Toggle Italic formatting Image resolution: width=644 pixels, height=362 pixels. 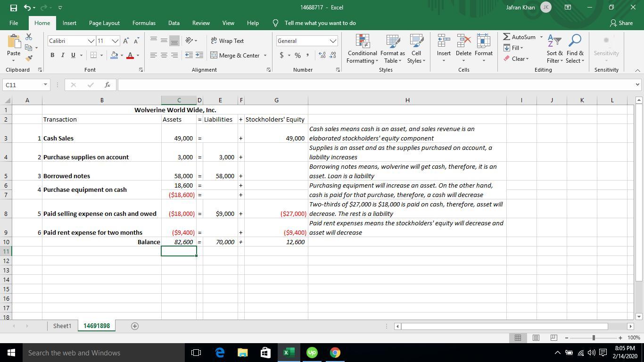pyautogui.click(x=63, y=56)
